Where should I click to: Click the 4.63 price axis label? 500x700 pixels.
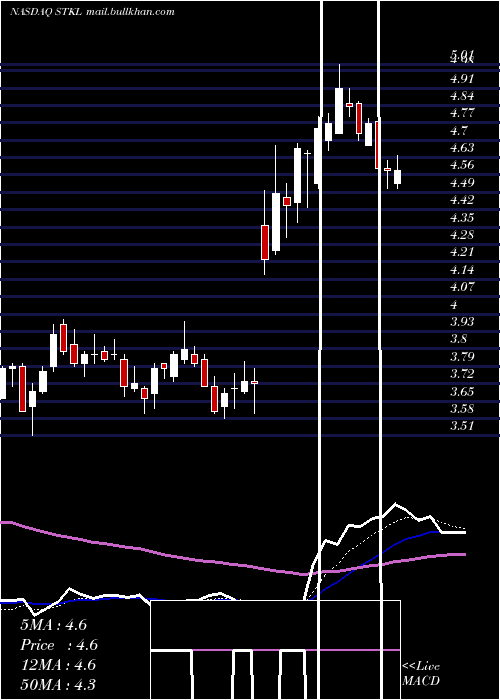tap(461, 148)
